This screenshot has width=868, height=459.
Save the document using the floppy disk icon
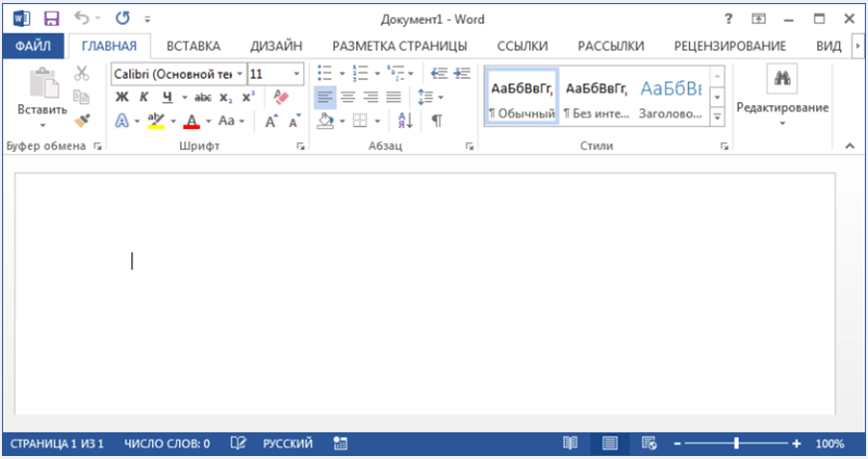pyautogui.click(x=52, y=18)
